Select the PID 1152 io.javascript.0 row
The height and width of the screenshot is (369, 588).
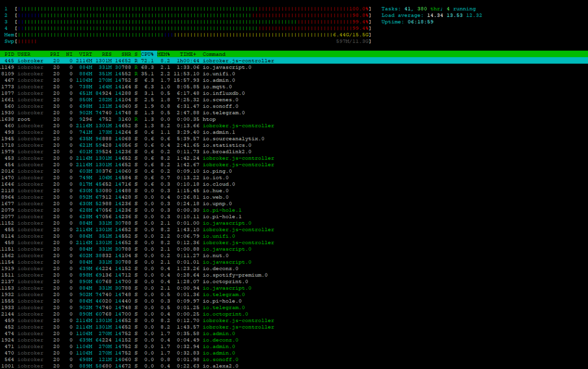(x=294, y=223)
